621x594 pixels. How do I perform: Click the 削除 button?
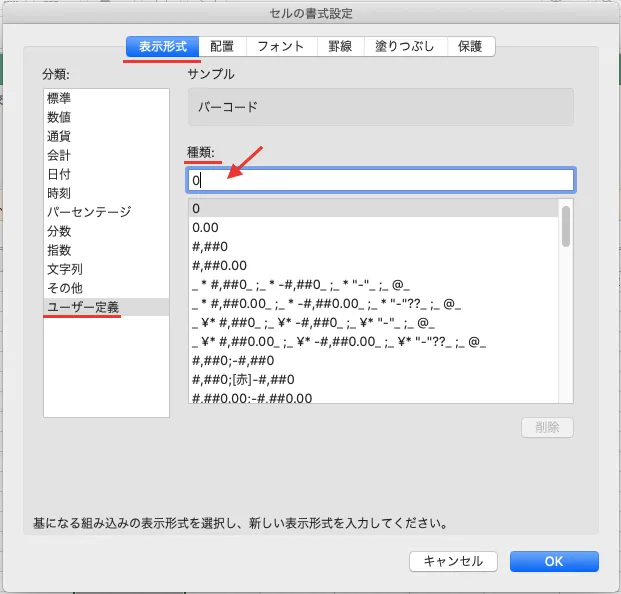pos(547,427)
